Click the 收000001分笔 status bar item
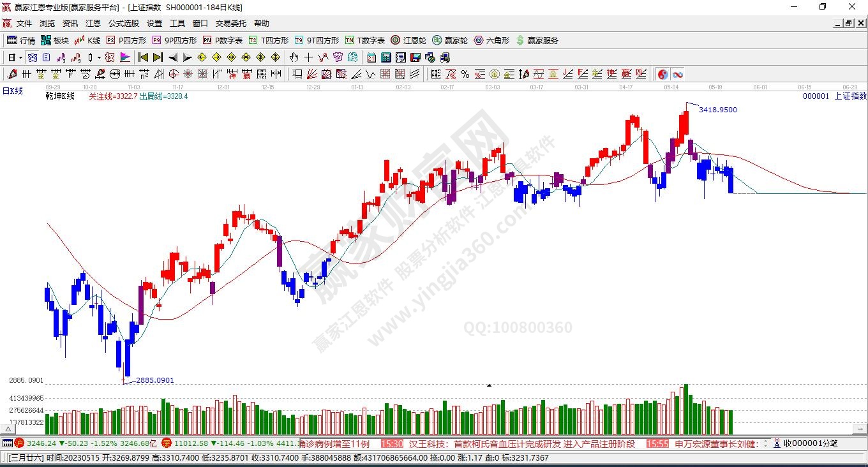Screen dimensions: 868x467 coord(805,443)
